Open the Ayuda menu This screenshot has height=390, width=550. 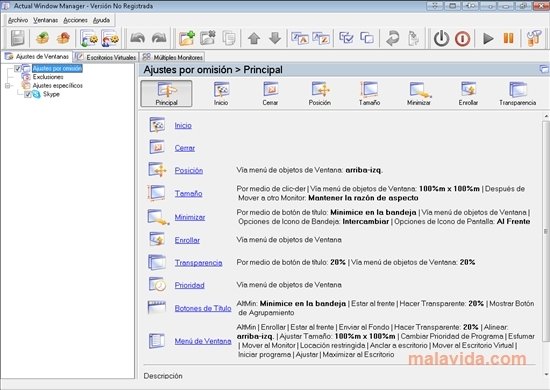101,20
